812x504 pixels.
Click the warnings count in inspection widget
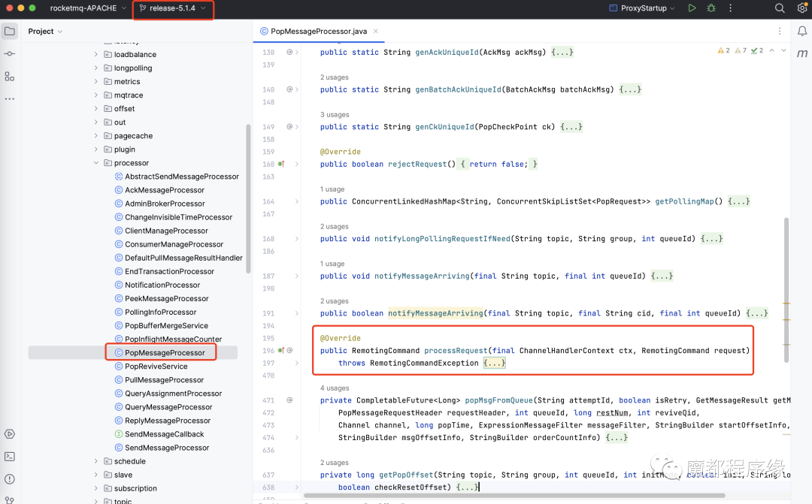[723, 50]
